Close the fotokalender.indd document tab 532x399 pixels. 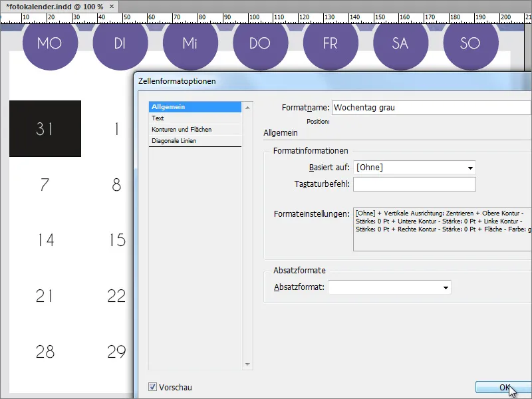point(112,7)
